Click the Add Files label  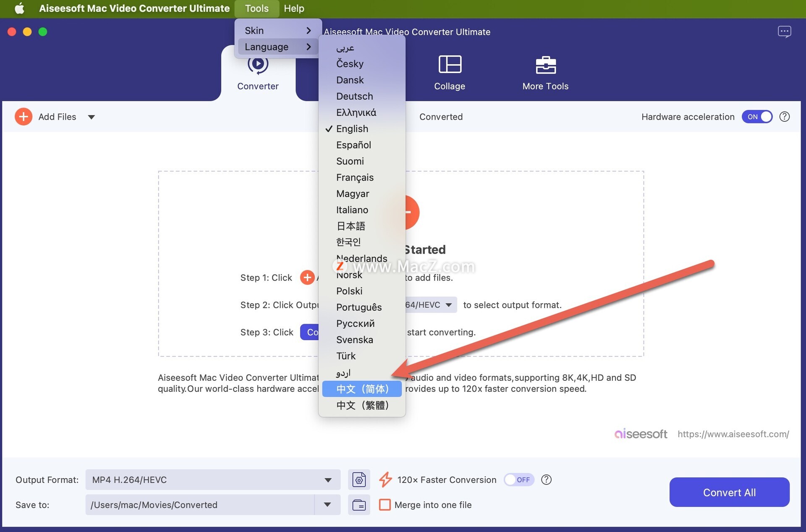point(57,117)
